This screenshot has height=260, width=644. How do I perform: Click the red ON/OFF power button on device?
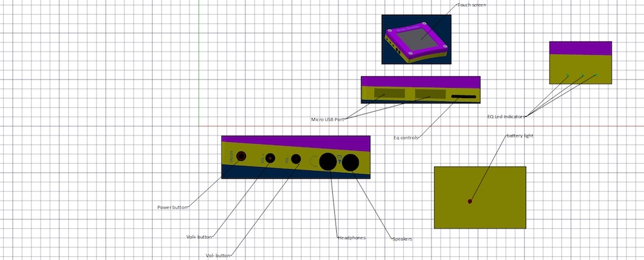click(242, 157)
